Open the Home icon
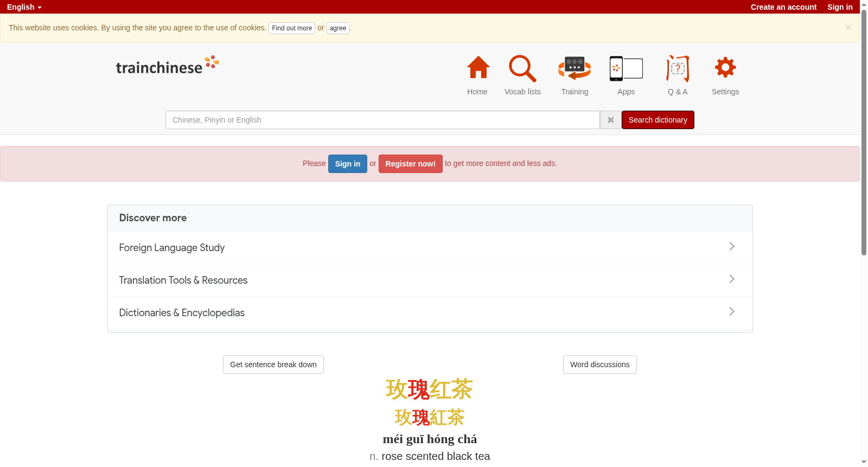Viewport: 868px width, 467px height. click(x=478, y=68)
